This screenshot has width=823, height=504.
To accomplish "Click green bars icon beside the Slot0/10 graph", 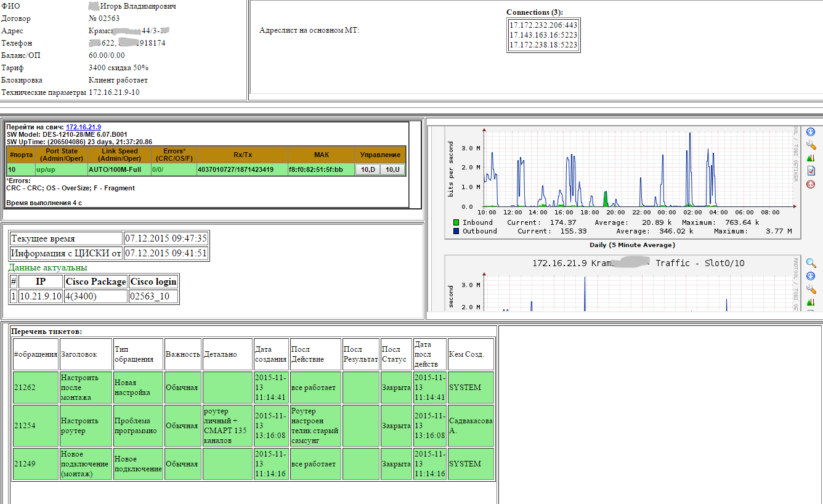I will click(x=811, y=302).
